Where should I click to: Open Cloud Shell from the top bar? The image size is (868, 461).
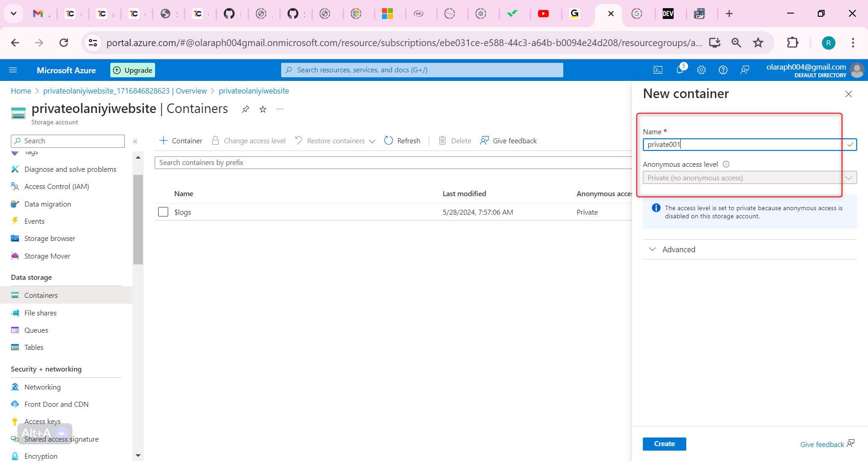click(658, 70)
